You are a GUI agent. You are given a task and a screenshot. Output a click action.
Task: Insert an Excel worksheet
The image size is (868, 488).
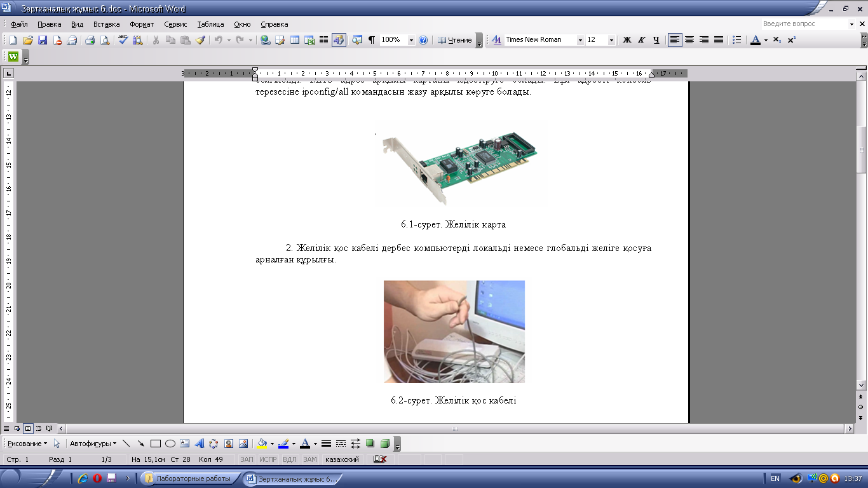coord(309,40)
